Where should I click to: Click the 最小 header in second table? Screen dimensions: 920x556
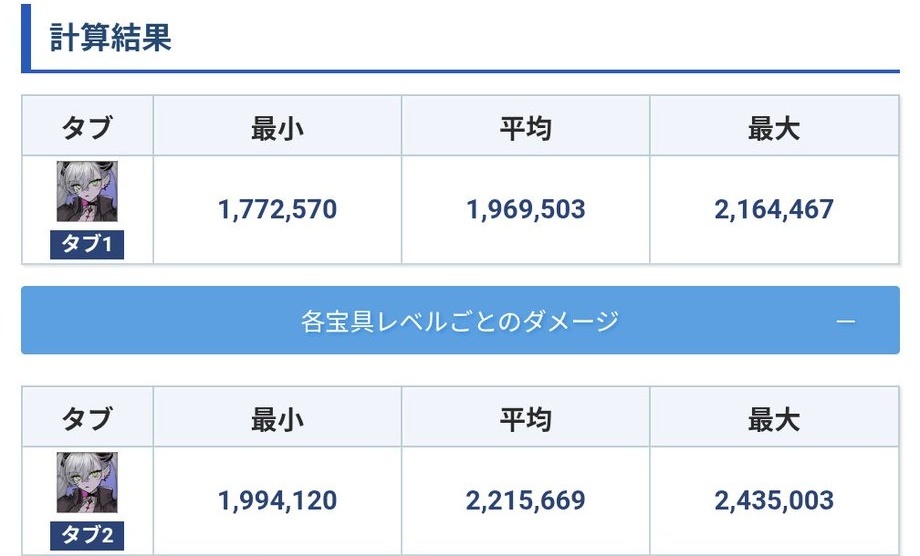point(278,419)
